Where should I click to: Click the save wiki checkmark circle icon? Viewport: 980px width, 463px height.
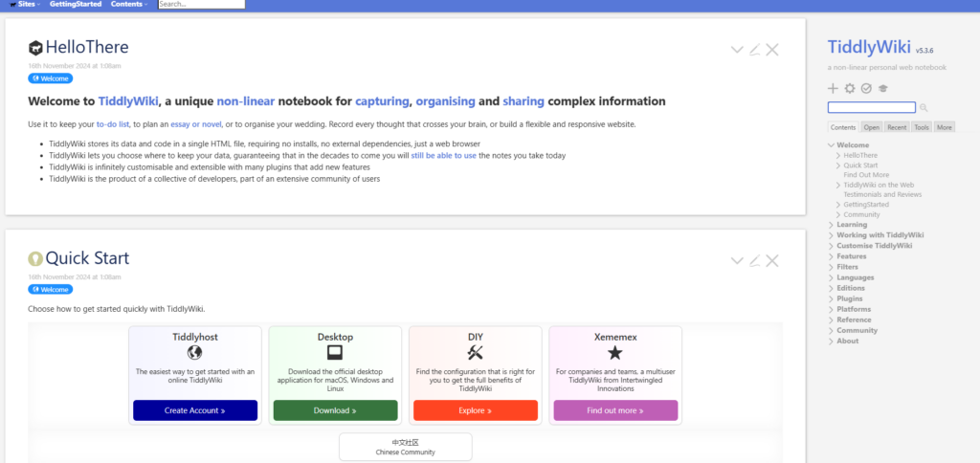[x=866, y=89]
